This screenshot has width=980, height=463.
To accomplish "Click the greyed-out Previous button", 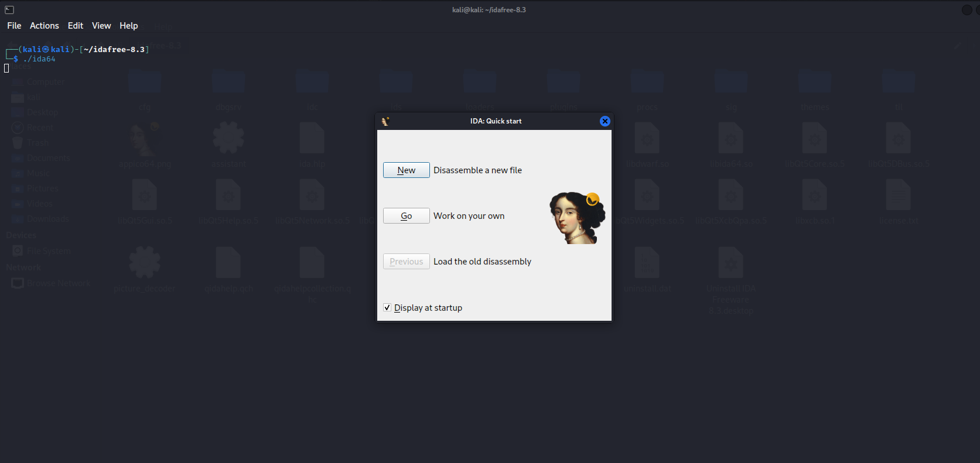I will coord(406,262).
